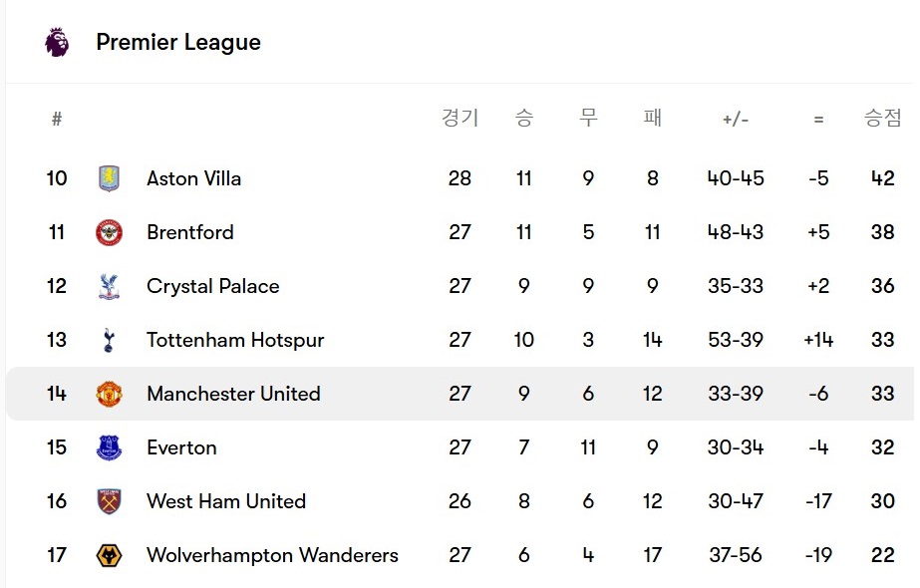
Task: Click the Everton club crest
Action: [x=109, y=447]
